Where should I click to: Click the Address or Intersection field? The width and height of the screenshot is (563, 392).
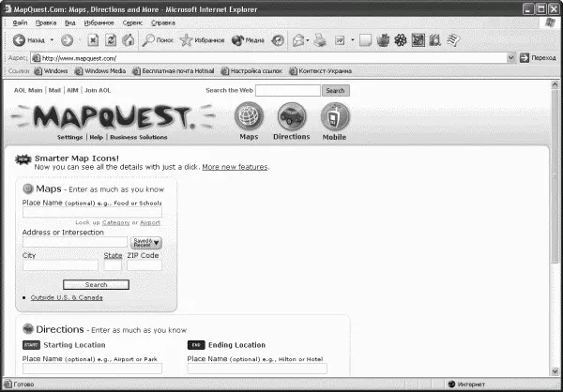point(75,242)
